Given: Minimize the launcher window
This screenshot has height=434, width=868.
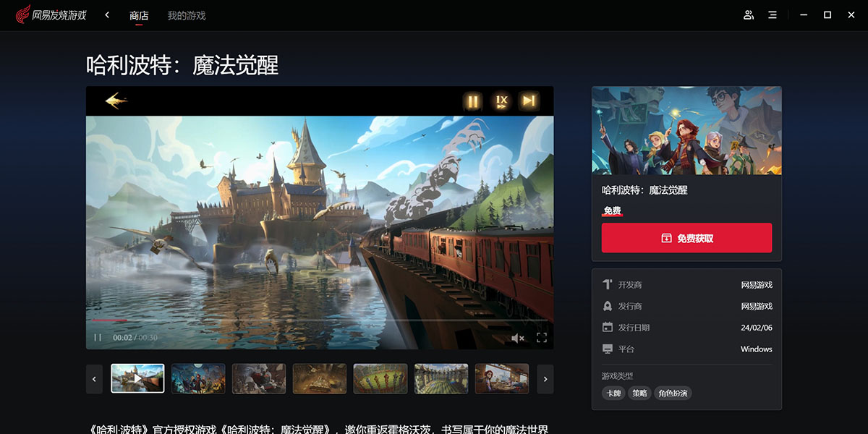Looking at the screenshot, I should [803, 14].
